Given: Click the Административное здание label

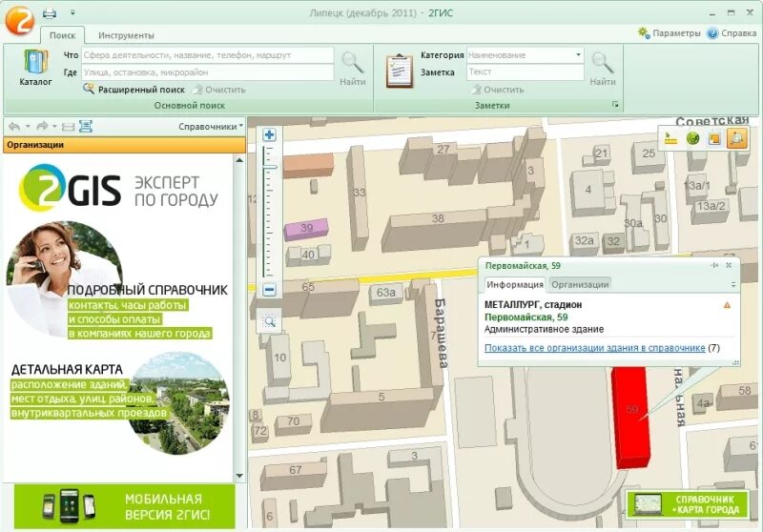Looking at the screenshot, I should pyautogui.click(x=544, y=329).
